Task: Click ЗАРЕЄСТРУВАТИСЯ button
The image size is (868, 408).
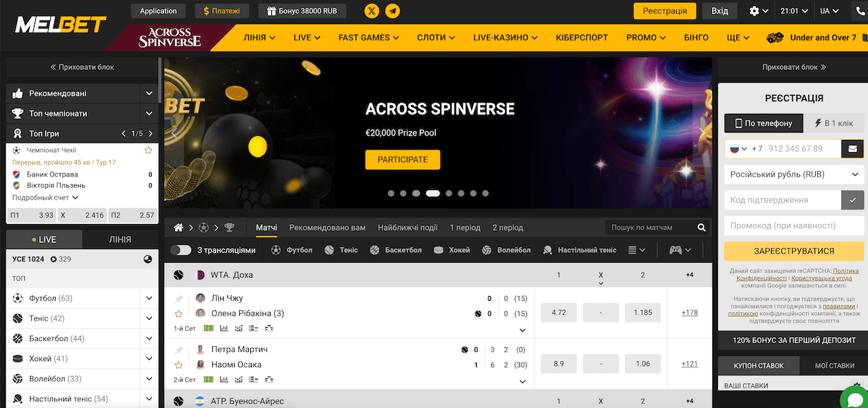Action: coord(794,251)
